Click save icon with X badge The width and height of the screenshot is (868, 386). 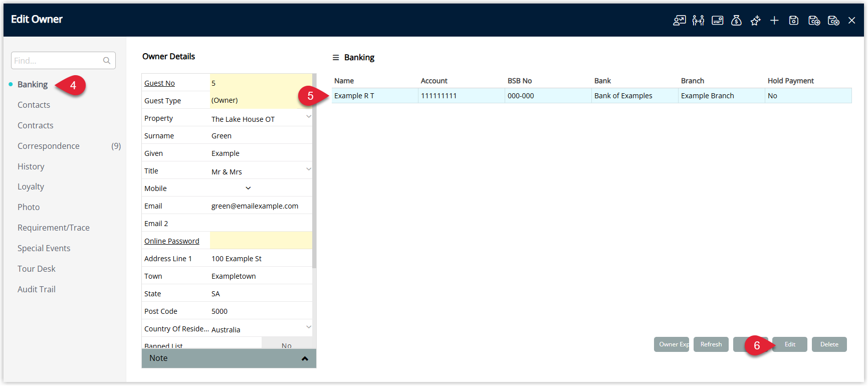[x=833, y=21]
